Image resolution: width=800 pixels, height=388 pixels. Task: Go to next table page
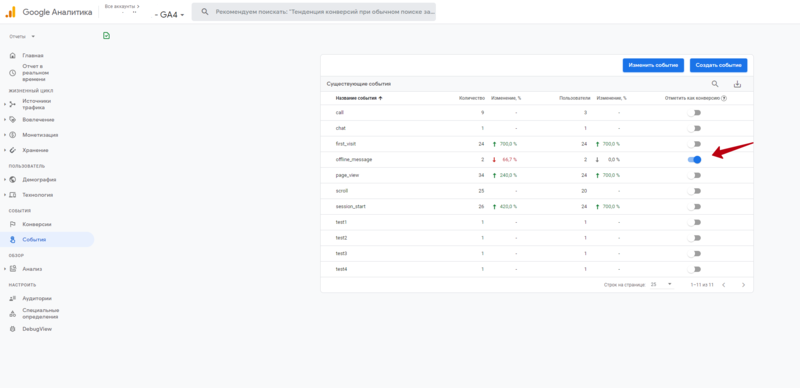tap(743, 285)
